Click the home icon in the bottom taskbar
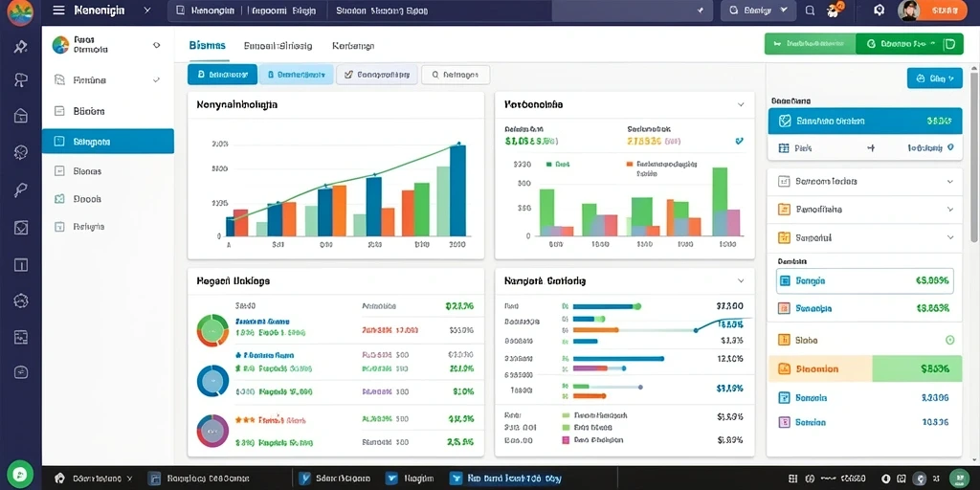The image size is (980, 490). coord(60,479)
